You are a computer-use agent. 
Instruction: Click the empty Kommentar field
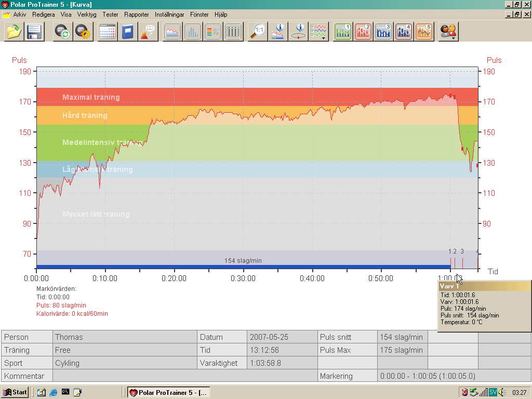[x=185, y=376]
